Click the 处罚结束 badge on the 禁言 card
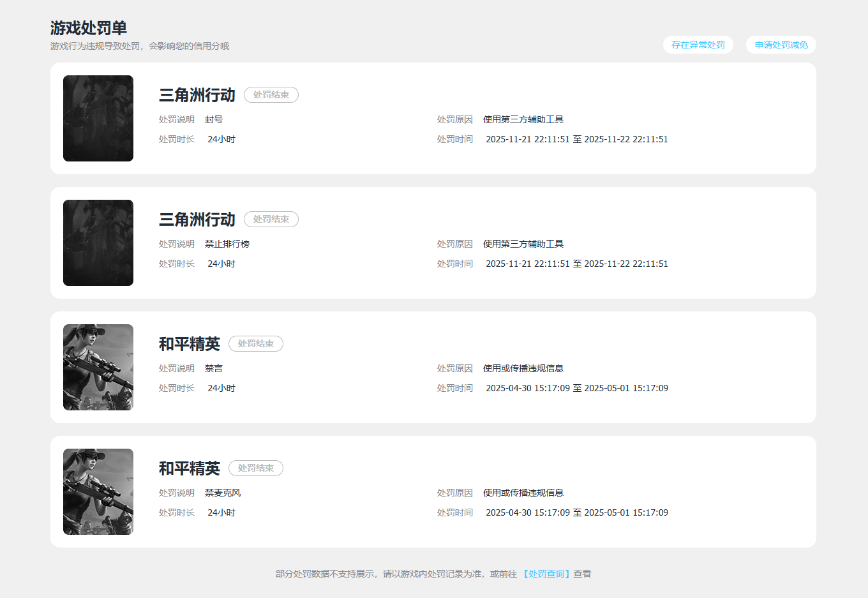This screenshot has height=598, width=868. tap(256, 343)
